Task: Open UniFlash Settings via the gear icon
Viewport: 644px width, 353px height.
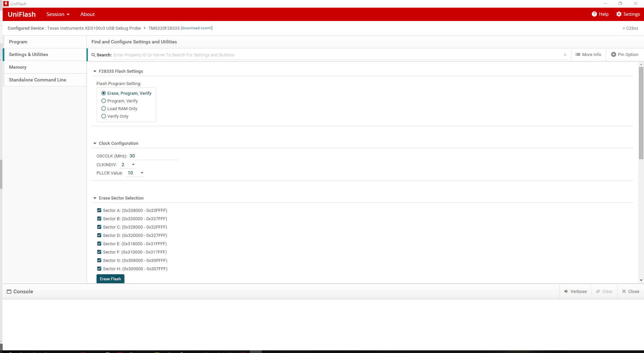Action: 618,14
